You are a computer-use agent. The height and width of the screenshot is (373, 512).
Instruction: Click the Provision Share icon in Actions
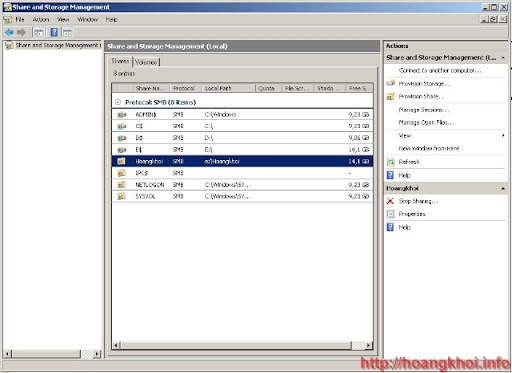[x=390, y=97]
